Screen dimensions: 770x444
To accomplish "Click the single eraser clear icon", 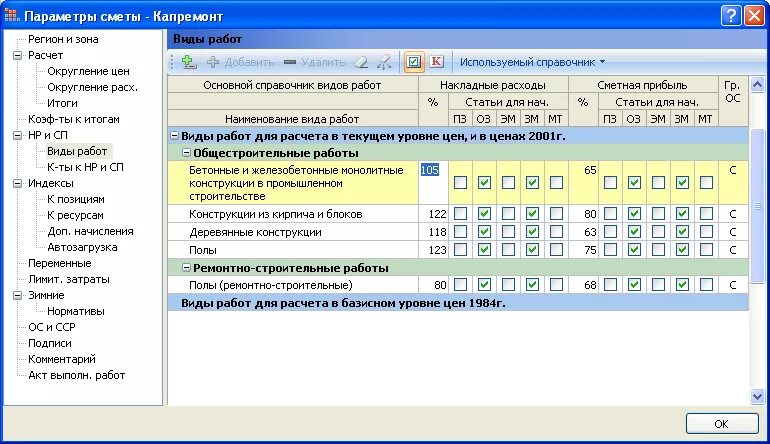I will tap(361, 62).
